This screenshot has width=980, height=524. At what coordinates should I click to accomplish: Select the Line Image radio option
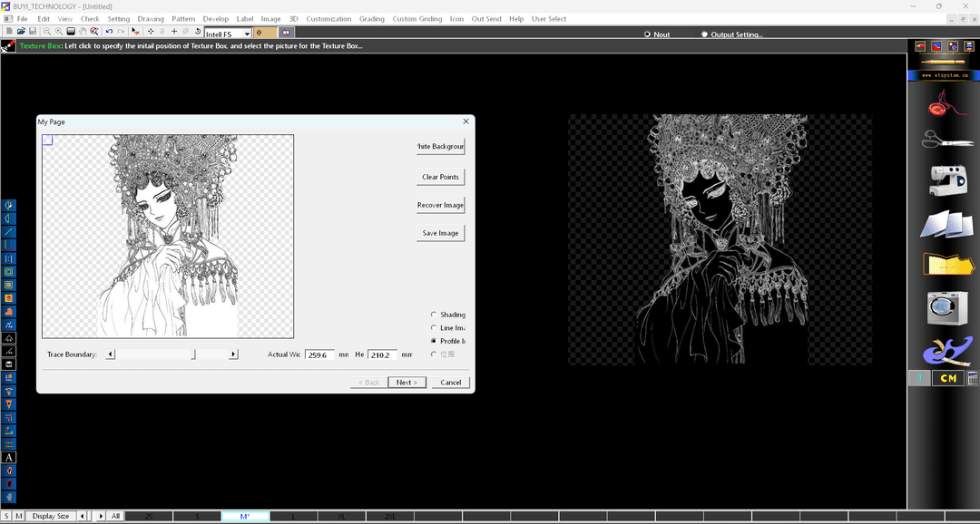click(x=434, y=328)
